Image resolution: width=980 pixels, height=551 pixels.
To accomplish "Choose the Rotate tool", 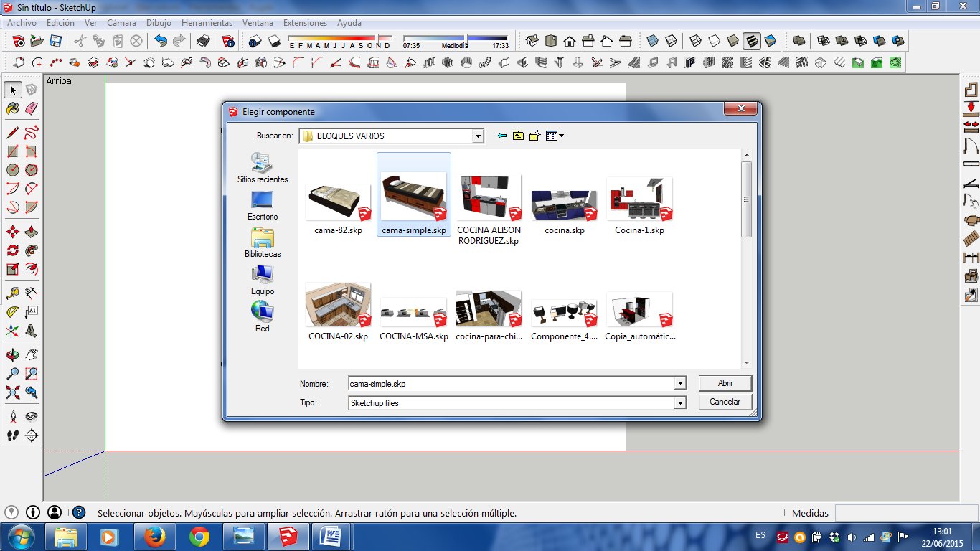I will point(13,250).
